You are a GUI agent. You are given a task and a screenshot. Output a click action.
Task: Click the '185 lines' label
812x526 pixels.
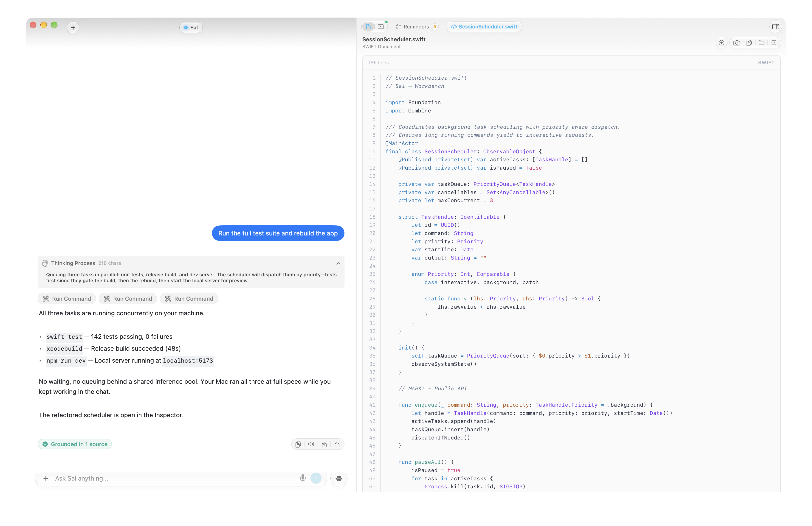click(x=378, y=63)
